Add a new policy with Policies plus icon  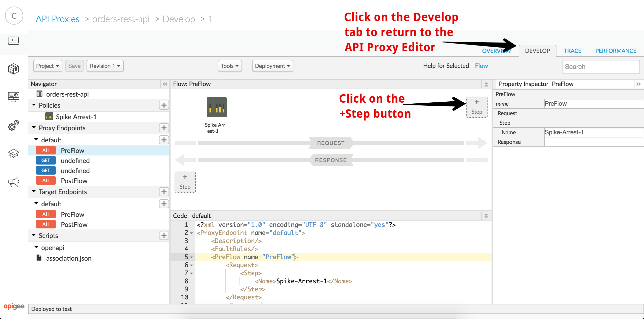(x=164, y=105)
